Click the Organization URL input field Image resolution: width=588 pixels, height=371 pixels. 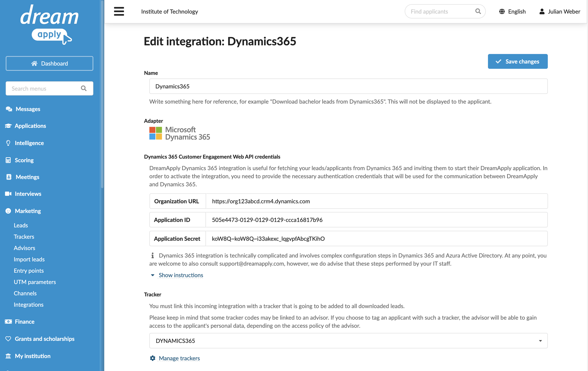pyautogui.click(x=377, y=201)
